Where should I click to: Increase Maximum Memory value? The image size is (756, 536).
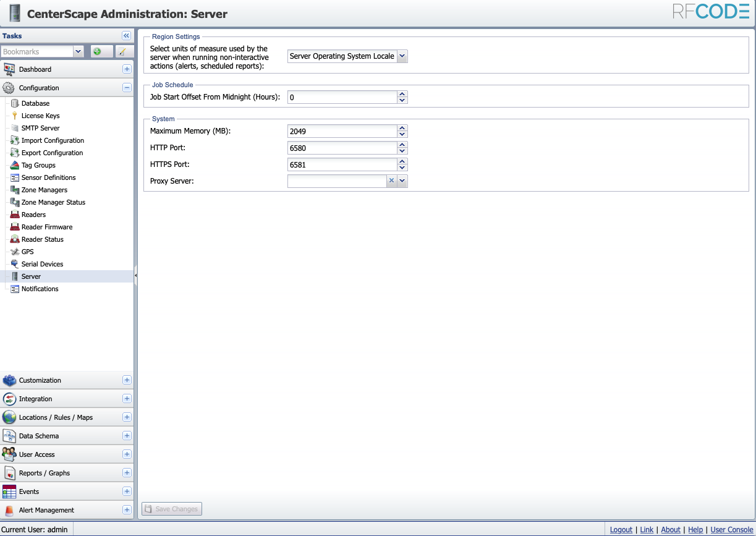click(402, 128)
